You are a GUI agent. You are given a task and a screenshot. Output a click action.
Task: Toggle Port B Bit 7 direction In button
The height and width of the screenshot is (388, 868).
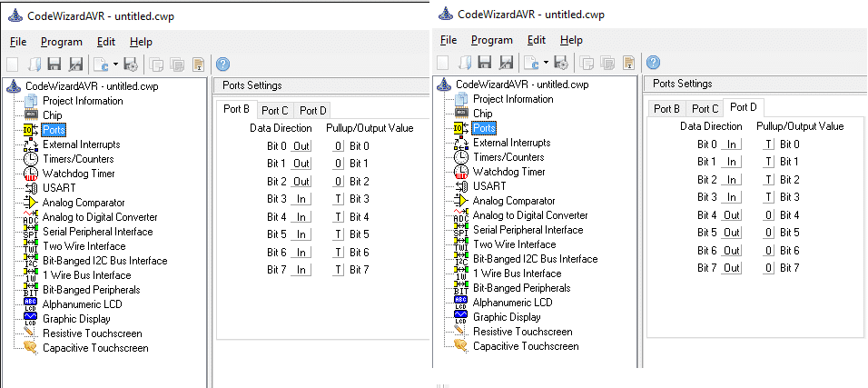301,270
